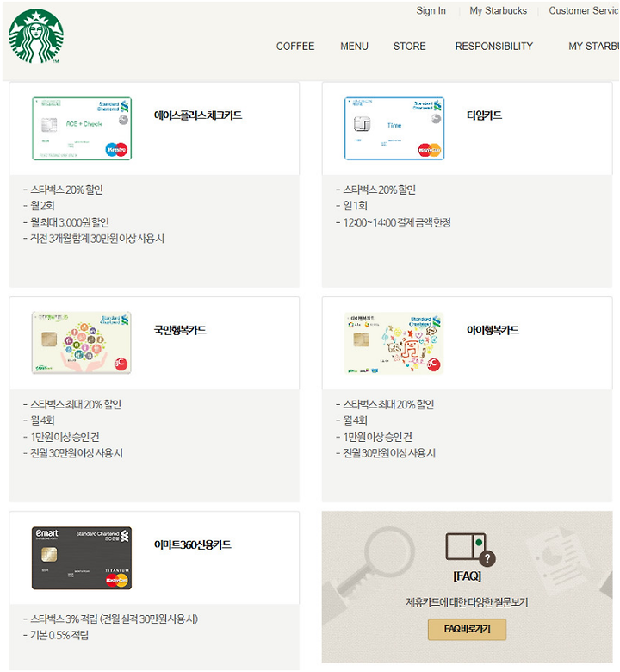Open the My Starbucks link
This screenshot has width=620, height=672.
498,10
